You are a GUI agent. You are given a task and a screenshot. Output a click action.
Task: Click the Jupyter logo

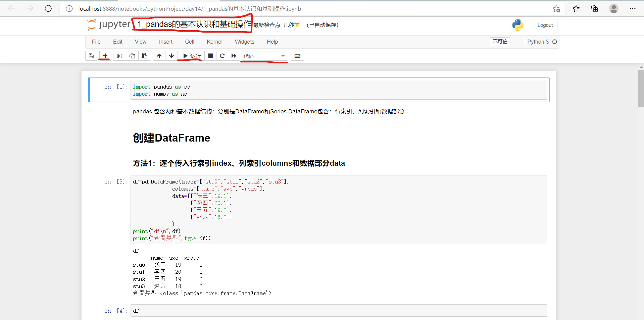click(109, 25)
